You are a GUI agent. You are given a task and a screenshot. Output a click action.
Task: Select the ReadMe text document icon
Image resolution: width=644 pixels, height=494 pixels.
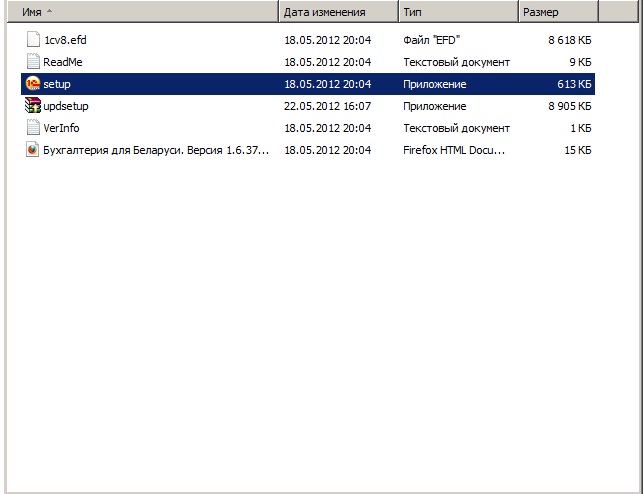(x=32, y=63)
